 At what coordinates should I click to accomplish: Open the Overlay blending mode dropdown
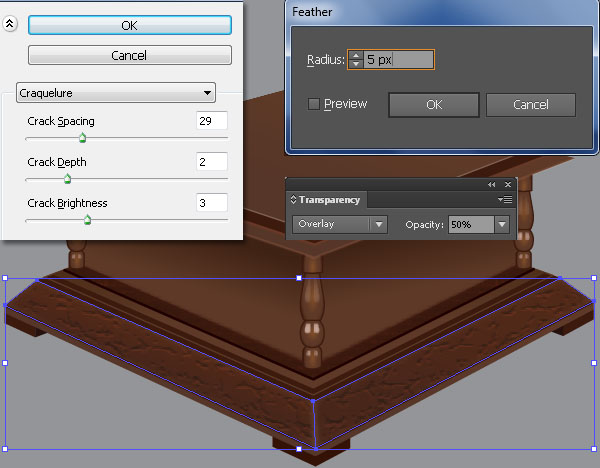[x=340, y=224]
